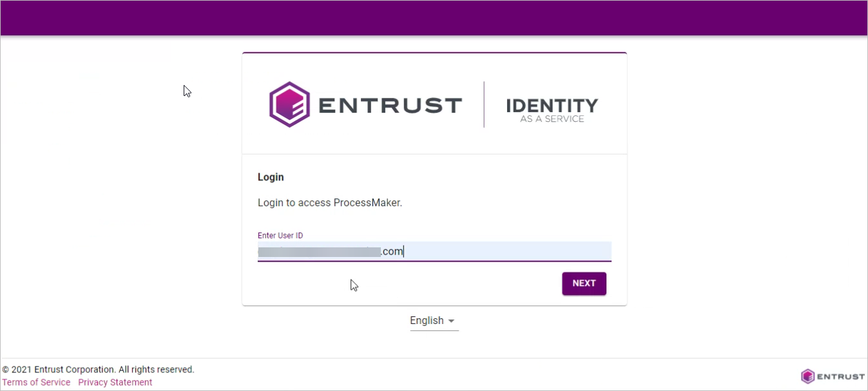
Task: Click the large ENTRUST wordmark in the card
Action: (x=390, y=105)
